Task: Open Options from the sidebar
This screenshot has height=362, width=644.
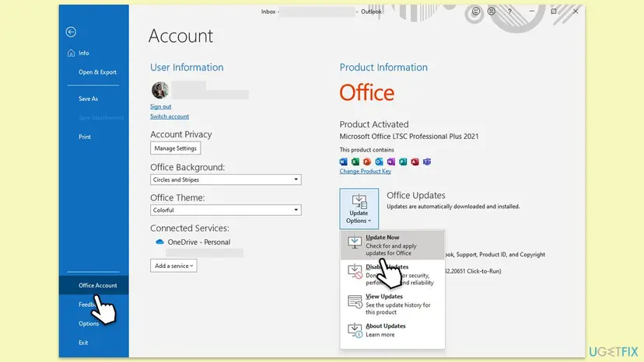Action: [89, 323]
